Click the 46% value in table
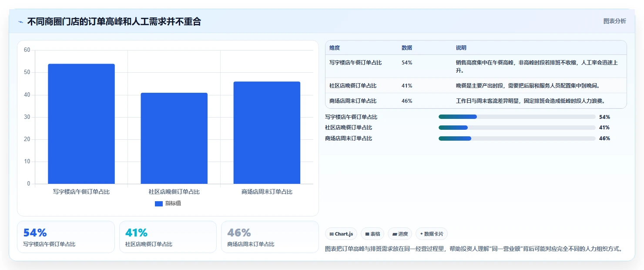644x270 pixels. coord(407,101)
